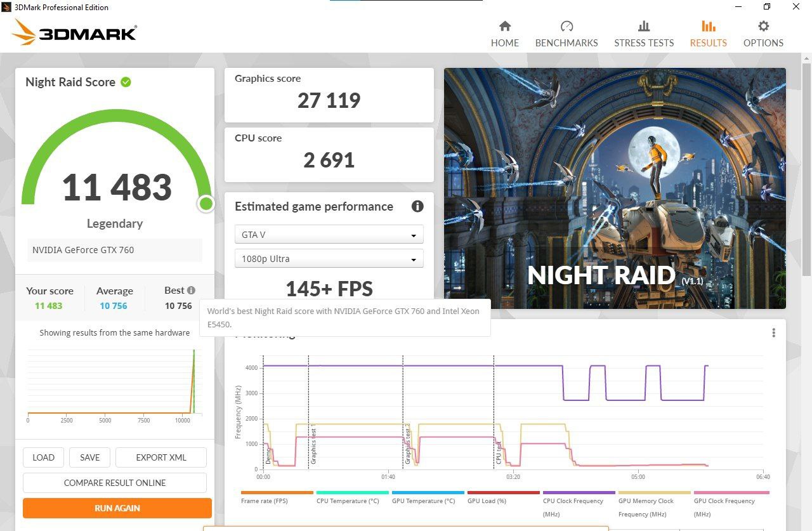This screenshot has height=531, width=812.
Task: Click the large "11 483" gauge score
Action: (117, 187)
